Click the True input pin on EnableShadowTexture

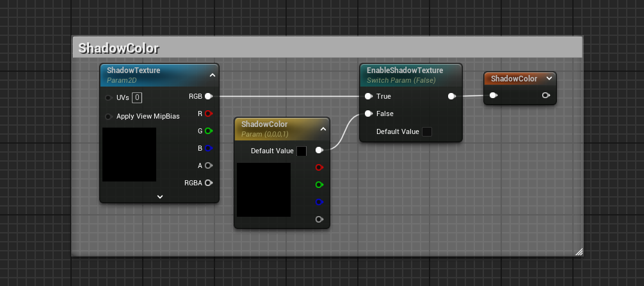point(368,96)
